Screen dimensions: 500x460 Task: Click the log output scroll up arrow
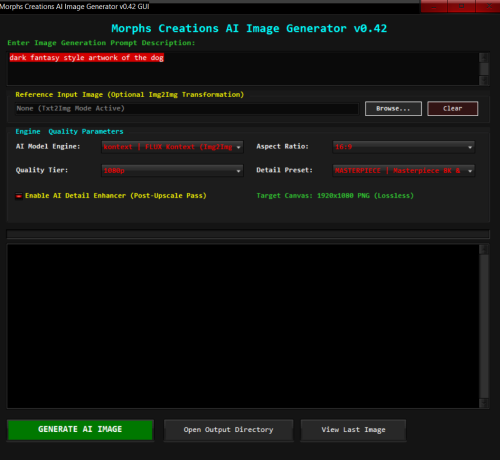tap(484, 249)
